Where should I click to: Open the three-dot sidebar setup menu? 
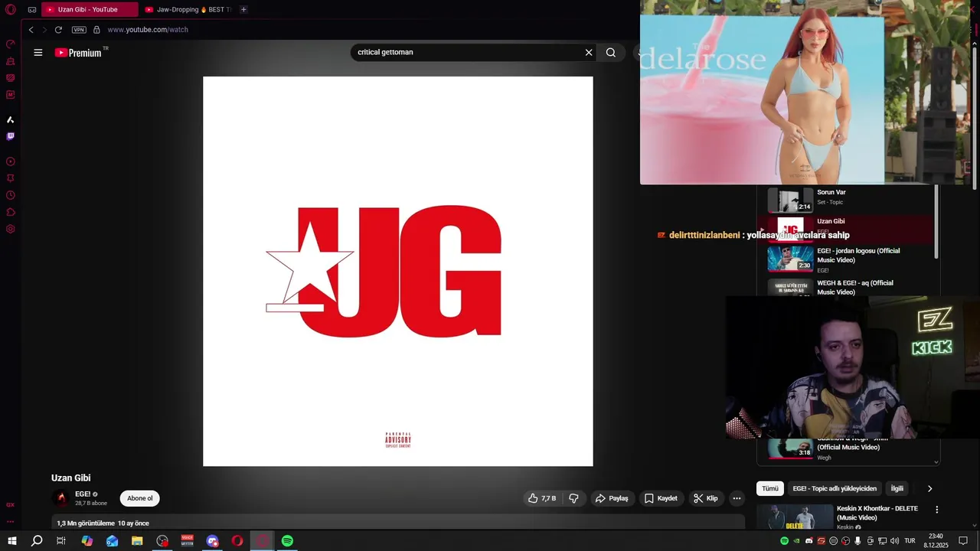(x=11, y=522)
